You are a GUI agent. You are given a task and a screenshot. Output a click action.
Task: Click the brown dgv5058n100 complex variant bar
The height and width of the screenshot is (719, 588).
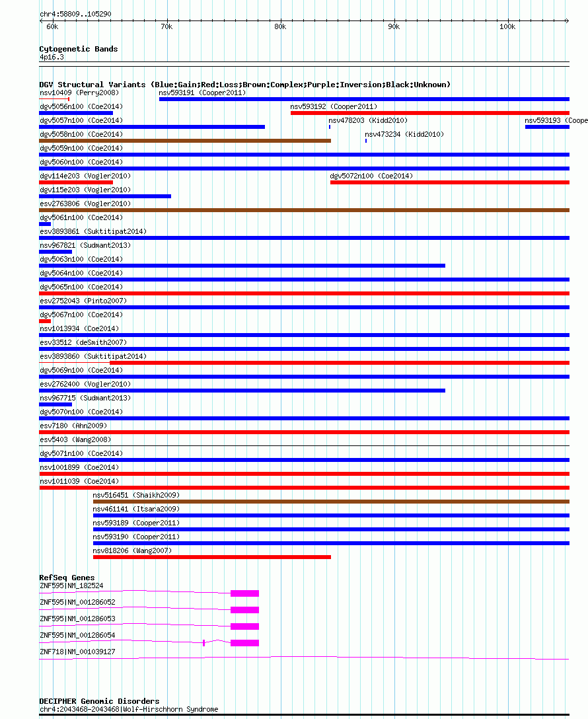pyautogui.click(x=185, y=141)
